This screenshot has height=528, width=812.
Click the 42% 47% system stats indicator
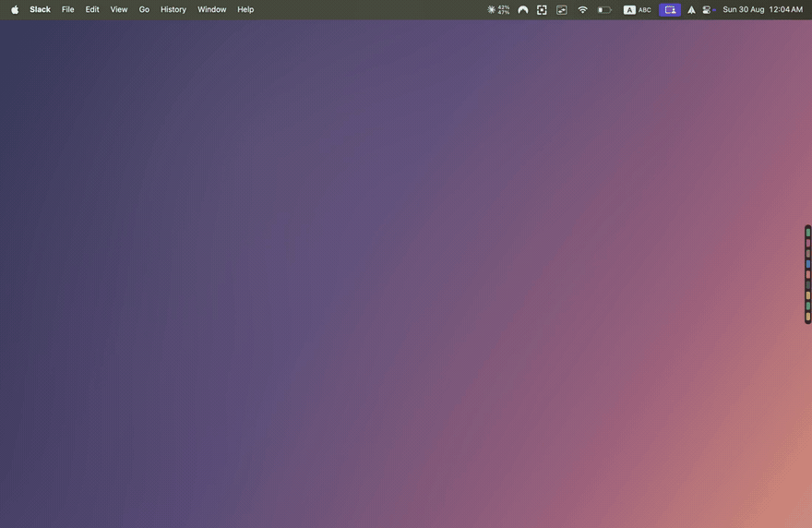498,9
